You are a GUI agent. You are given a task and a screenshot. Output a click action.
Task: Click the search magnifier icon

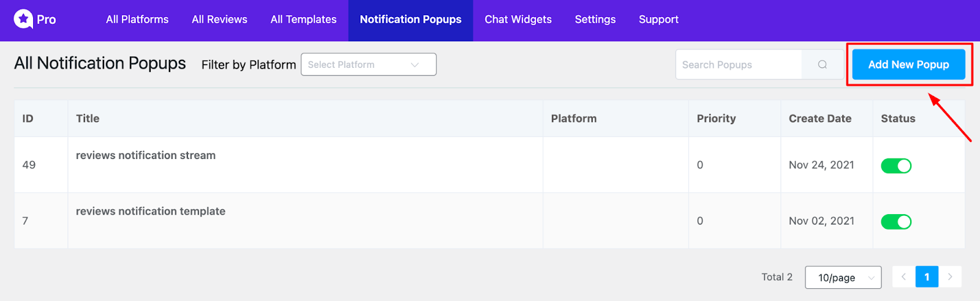pyautogui.click(x=822, y=64)
